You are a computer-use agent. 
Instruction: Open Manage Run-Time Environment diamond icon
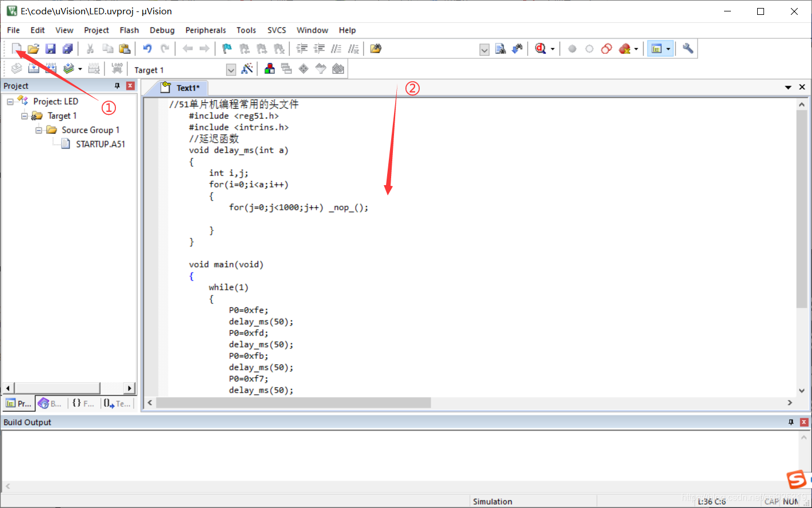304,69
